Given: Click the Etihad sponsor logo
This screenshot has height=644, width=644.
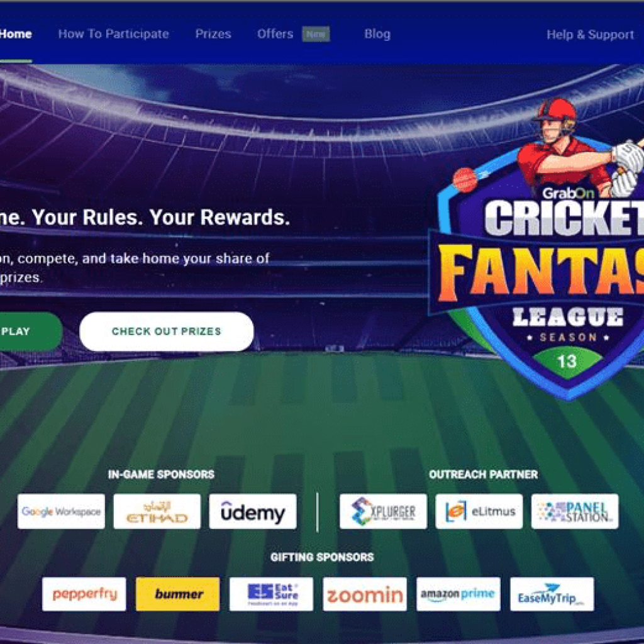Looking at the screenshot, I should click(x=157, y=511).
